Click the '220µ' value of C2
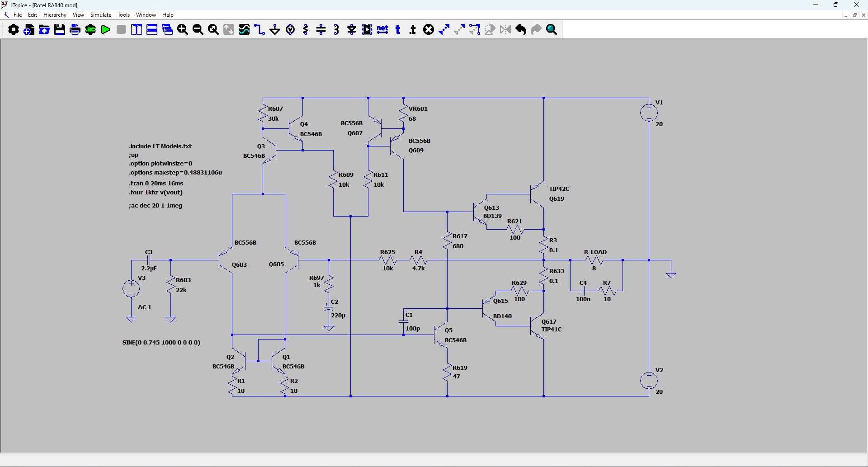 click(338, 315)
